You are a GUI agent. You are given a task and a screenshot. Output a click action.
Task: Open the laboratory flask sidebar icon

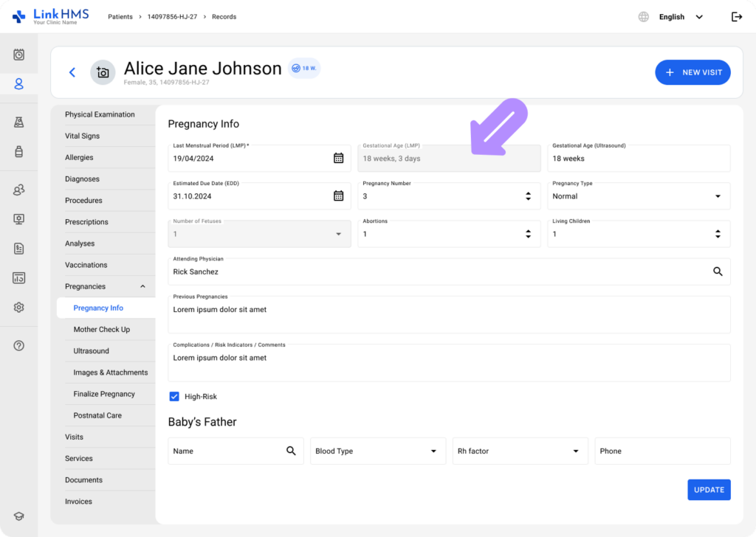coord(19,122)
